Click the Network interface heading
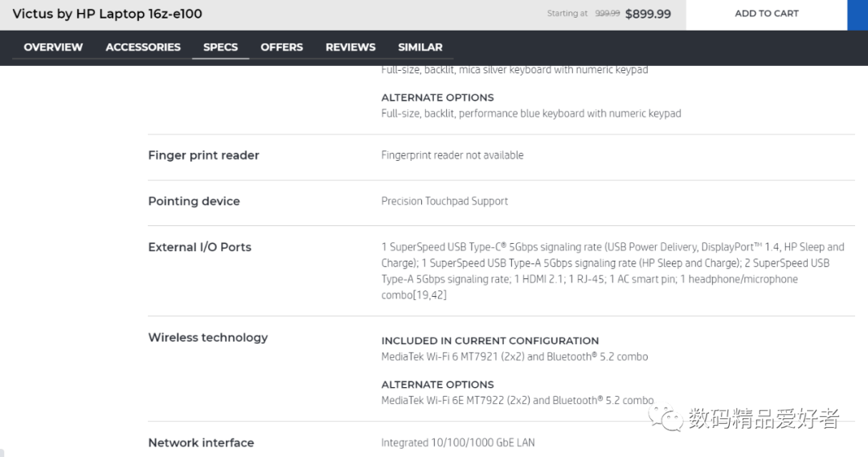The width and height of the screenshot is (868, 457). (201, 443)
